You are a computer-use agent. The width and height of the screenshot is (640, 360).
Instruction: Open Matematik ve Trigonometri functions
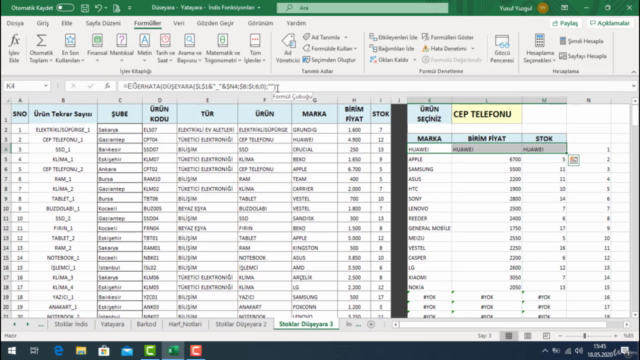(x=222, y=41)
